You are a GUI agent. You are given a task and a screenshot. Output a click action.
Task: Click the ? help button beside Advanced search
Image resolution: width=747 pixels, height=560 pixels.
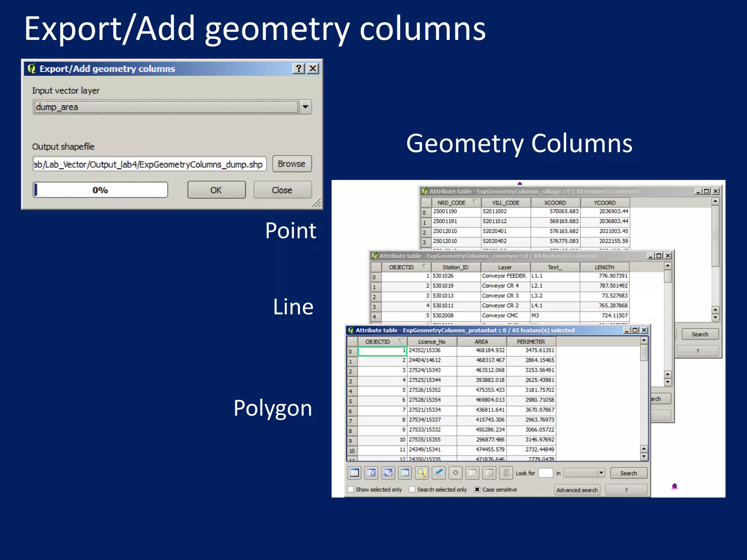point(626,490)
